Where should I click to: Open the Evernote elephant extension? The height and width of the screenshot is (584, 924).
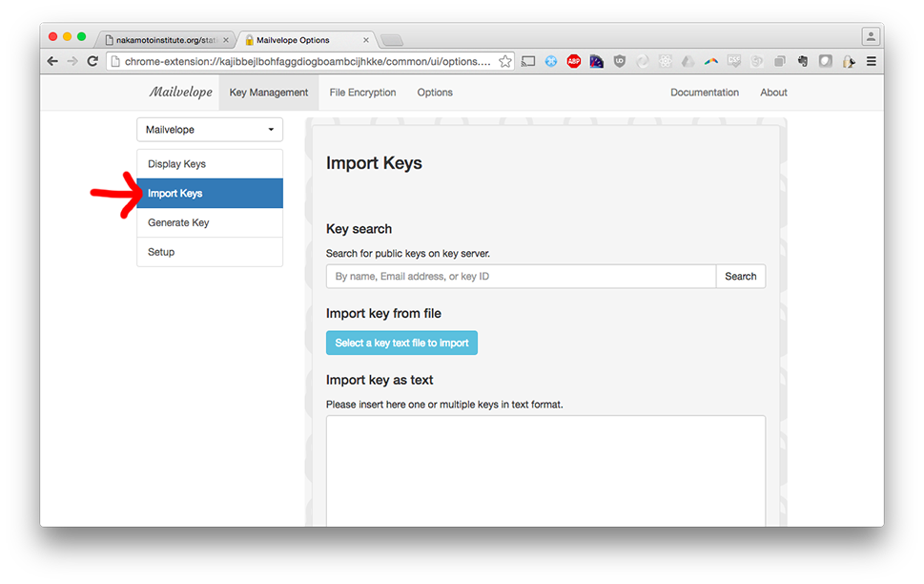[x=803, y=61]
